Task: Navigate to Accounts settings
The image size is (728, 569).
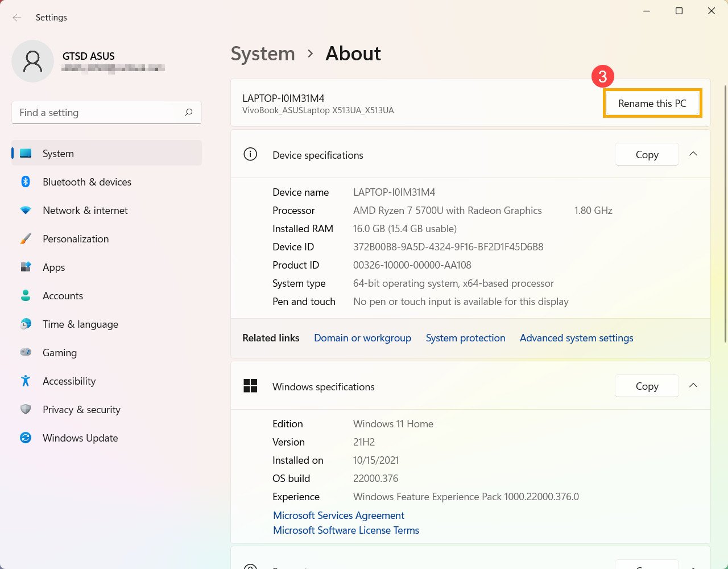Action: [107, 296]
